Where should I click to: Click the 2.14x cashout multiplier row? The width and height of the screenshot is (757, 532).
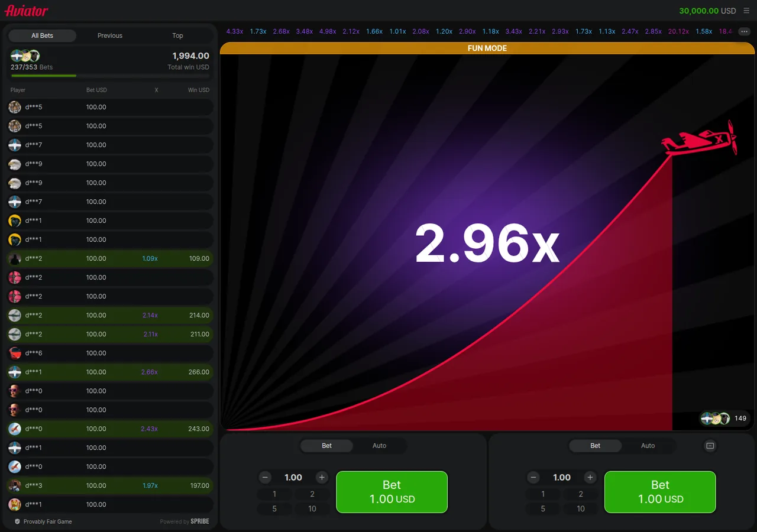[110, 315]
